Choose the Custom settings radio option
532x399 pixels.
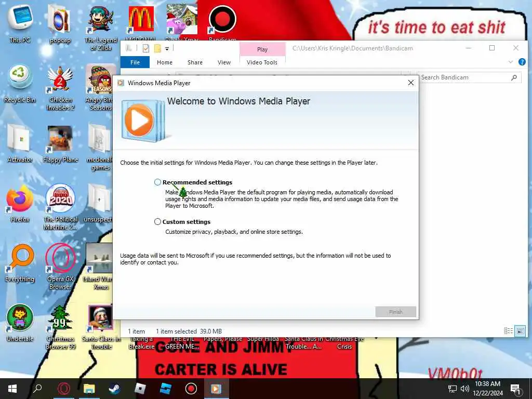point(157,221)
